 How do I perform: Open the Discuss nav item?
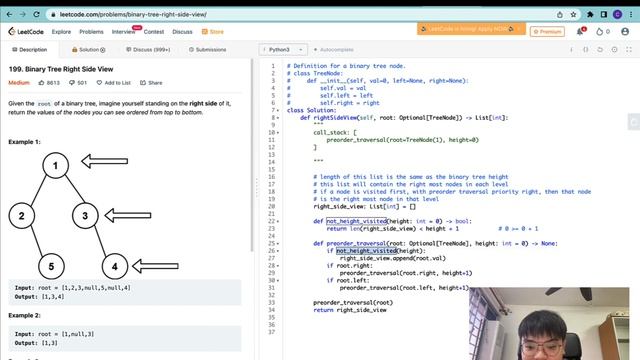tap(182, 31)
